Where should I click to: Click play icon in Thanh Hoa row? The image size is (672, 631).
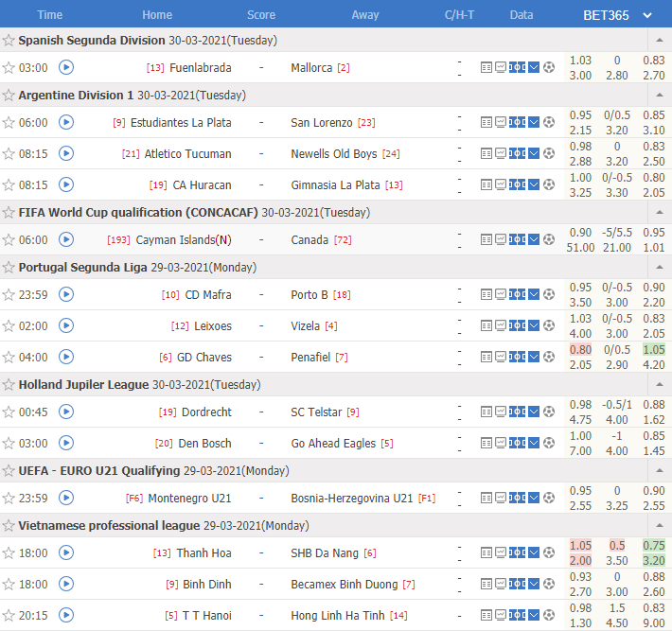point(66,552)
